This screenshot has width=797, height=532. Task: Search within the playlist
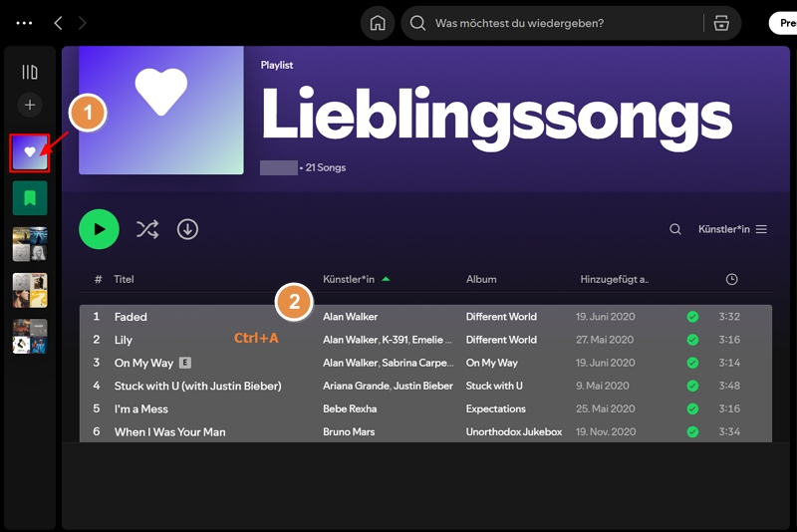675,229
